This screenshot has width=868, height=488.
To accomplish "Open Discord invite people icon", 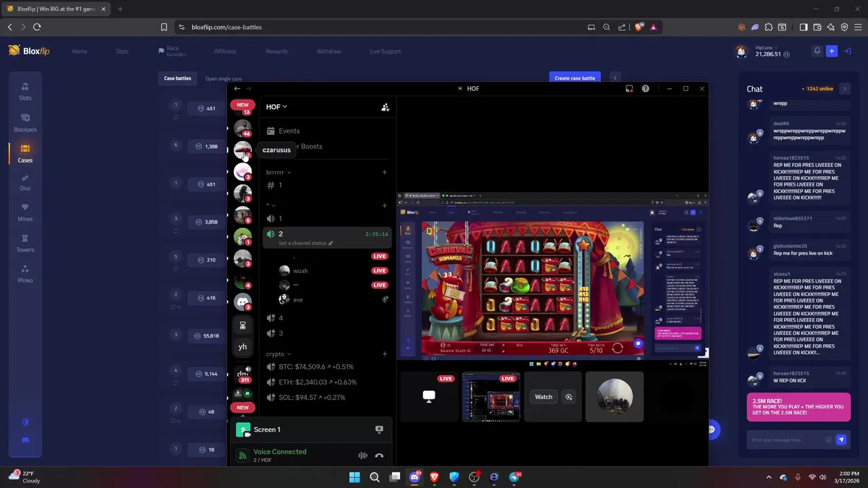I will 385,107.
